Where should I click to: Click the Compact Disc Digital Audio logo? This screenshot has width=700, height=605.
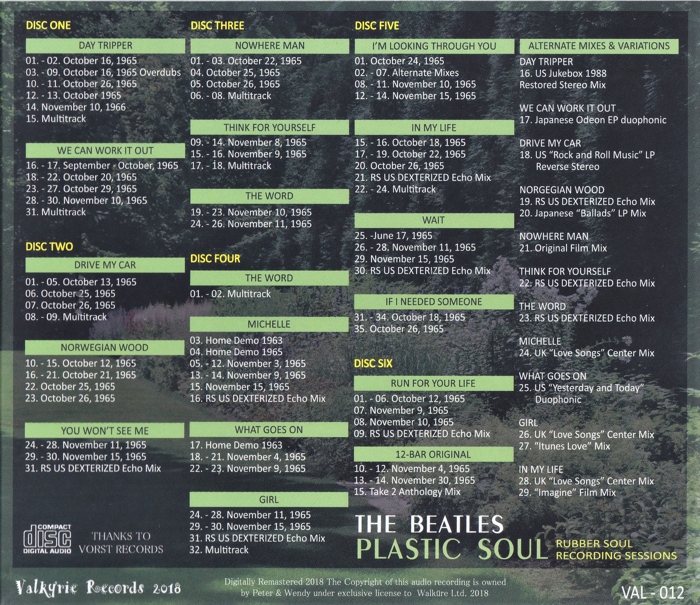click(x=47, y=539)
